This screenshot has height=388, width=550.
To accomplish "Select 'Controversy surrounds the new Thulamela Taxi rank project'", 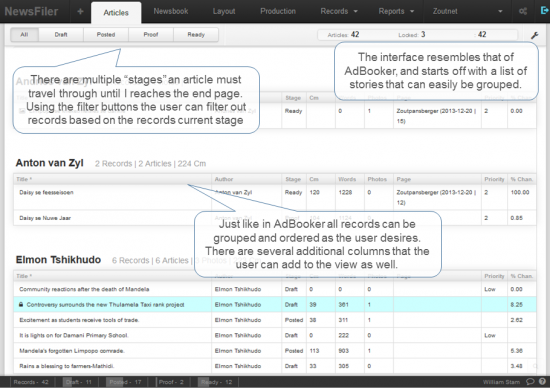I will point(105,305).
